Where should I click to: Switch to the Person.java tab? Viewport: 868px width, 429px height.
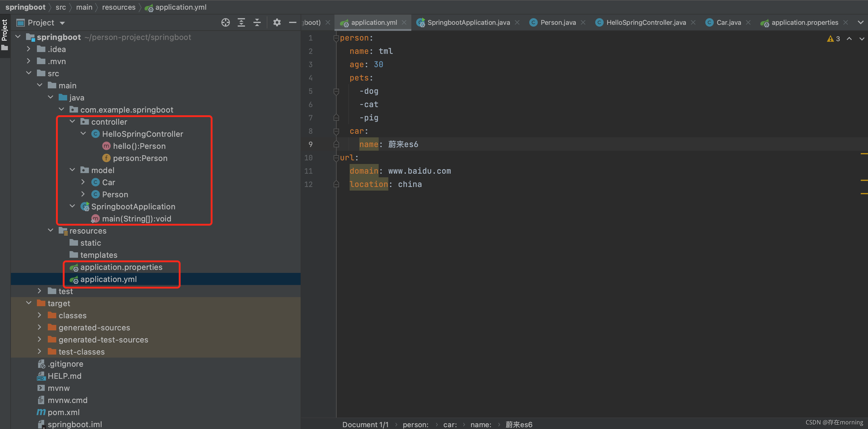tap(558, 23)
